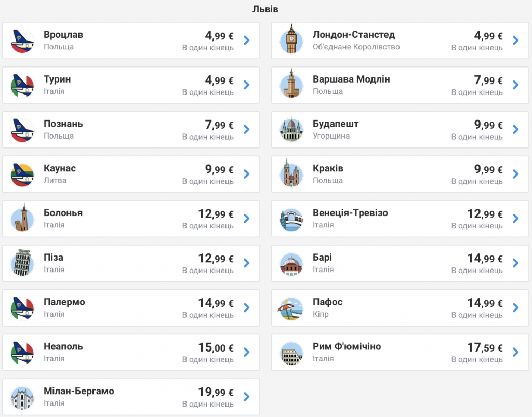Select the Мілан-Бергамо 19,99 € fare price
The image size is (532, 417).
point(216,392)
